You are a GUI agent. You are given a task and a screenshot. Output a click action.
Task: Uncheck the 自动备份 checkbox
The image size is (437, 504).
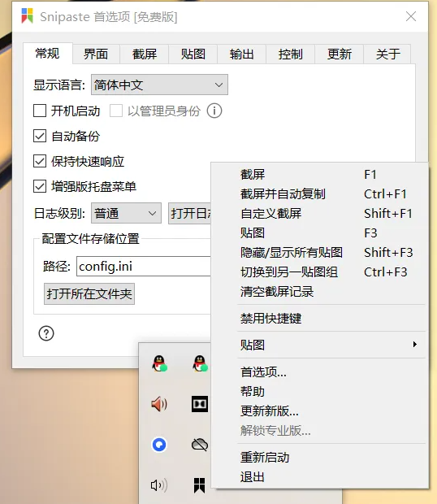(x=40, y=136)
